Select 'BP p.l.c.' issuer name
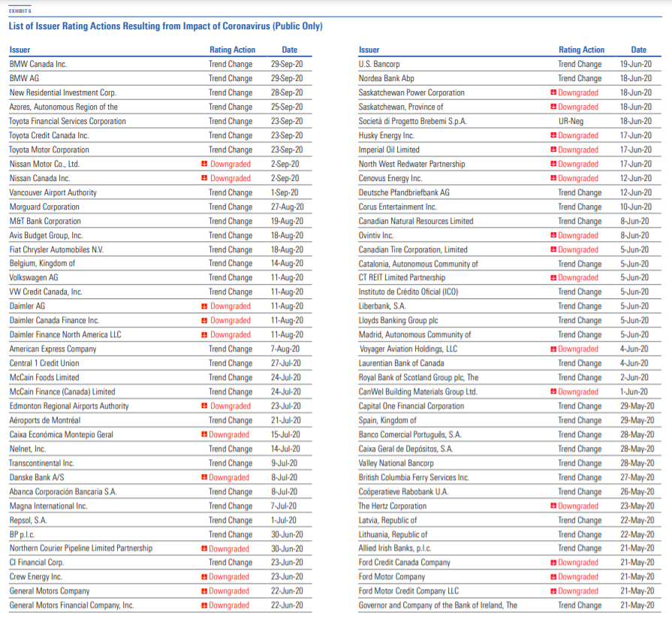672x625 pixels. (23, 535)
